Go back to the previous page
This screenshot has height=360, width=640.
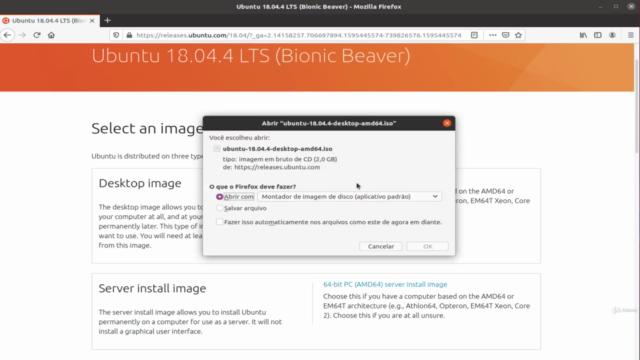coord(7,35)
